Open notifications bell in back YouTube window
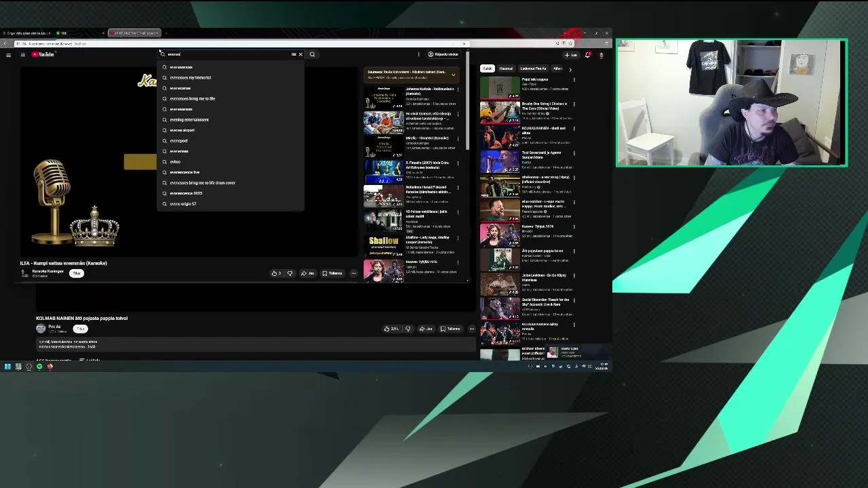The image size is (868, 488). point(588,55)
